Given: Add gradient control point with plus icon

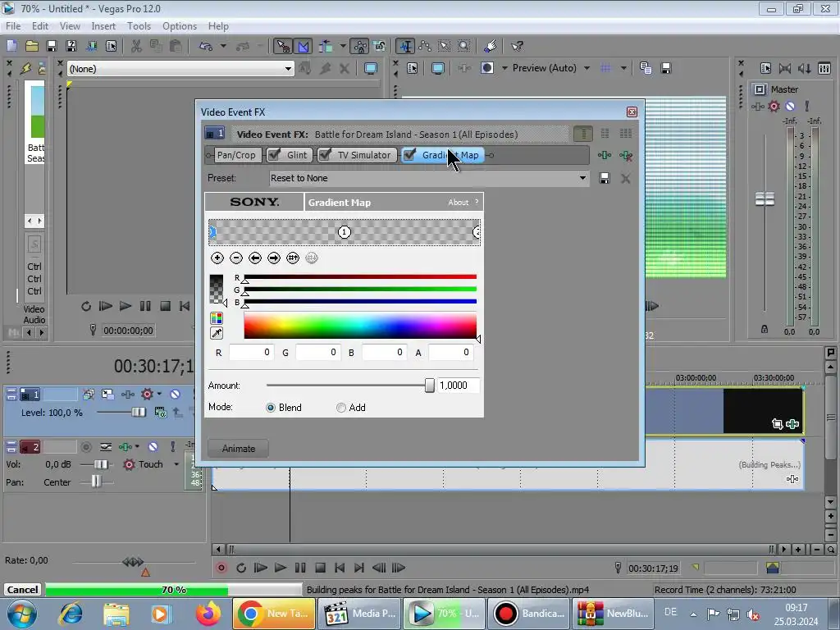Looking at the screenshot, I should pyautogui.click(x=217, y=258).
